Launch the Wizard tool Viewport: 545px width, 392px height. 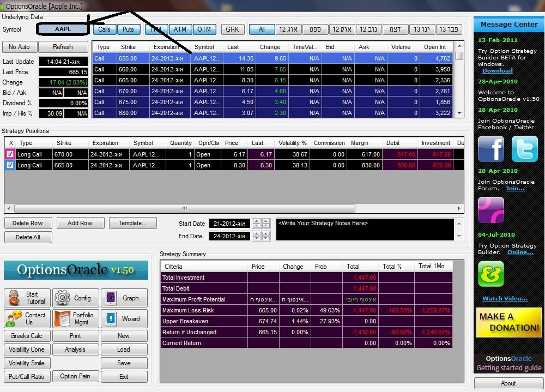[x=124, y=319]
